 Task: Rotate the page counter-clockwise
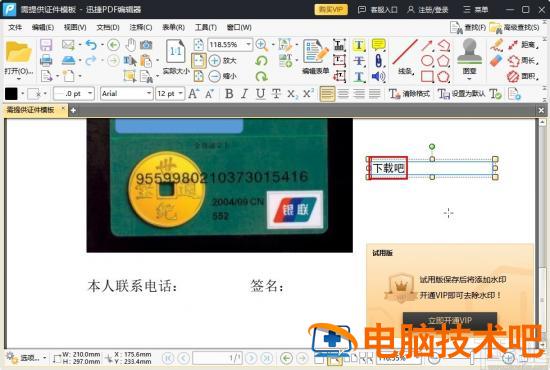click(x=261, y=61)
